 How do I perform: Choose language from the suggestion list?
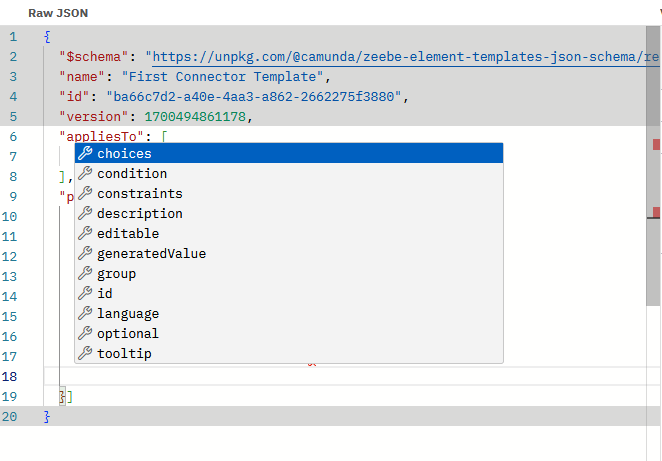pyautogui.click(x=128, y=313)
